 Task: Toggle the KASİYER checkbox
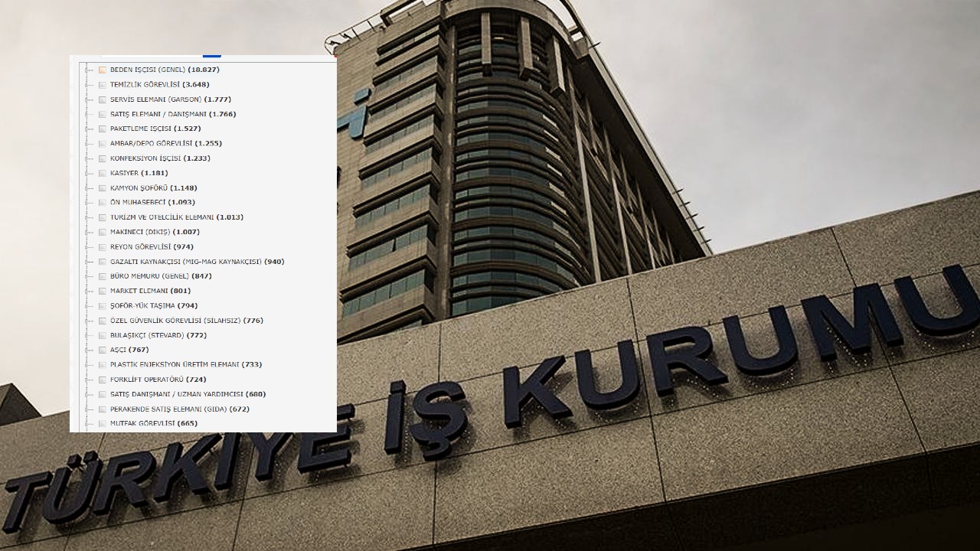pos(103,173)
